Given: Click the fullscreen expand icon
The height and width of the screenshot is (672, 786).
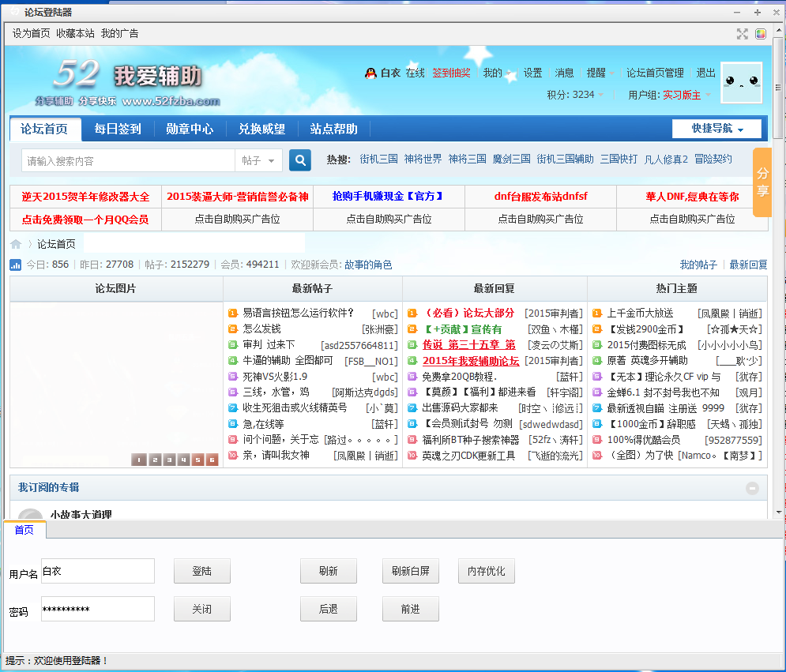Looking at the screenshot, I should [x=742, y=34].
